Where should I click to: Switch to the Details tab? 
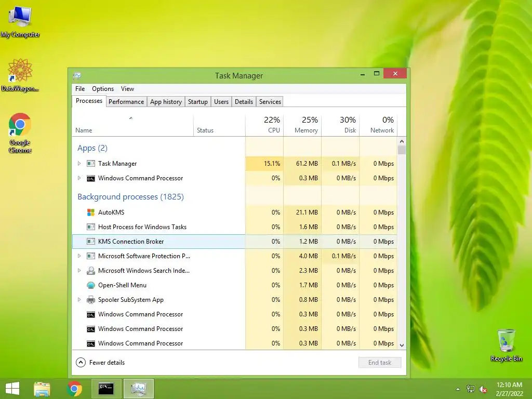(x=244, y=102)
